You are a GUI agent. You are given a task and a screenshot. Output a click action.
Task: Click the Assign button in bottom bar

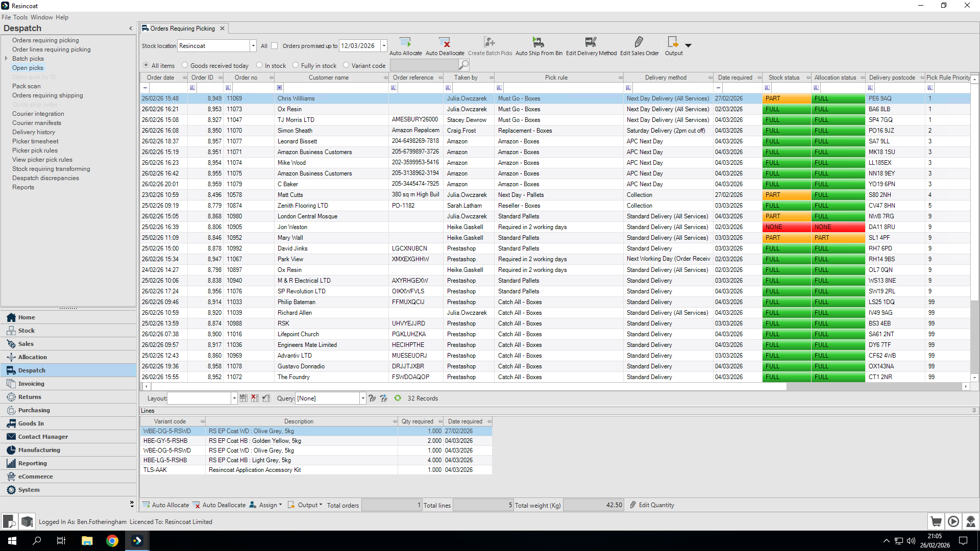267,505
